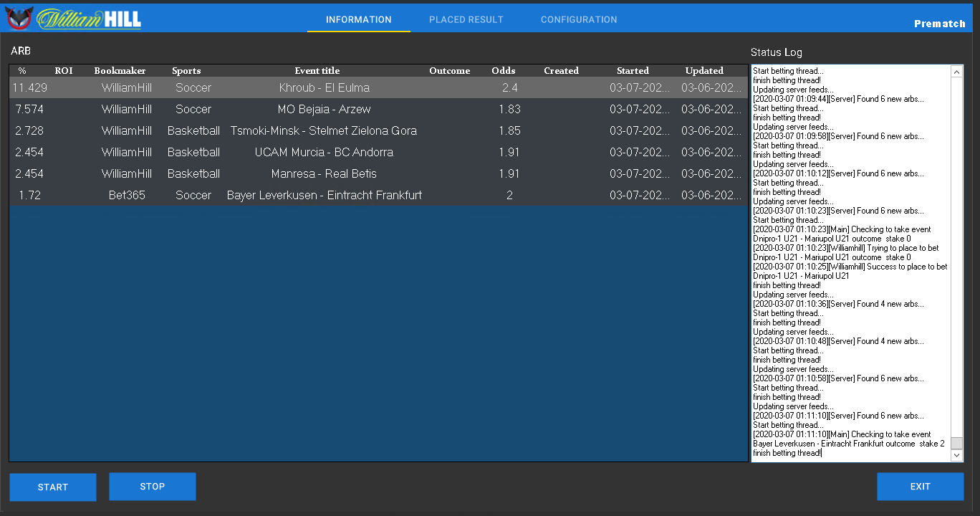Viewport: 980px width, 516px height.
Task: Sort by the Sports column header
Action: click(186, 71)
